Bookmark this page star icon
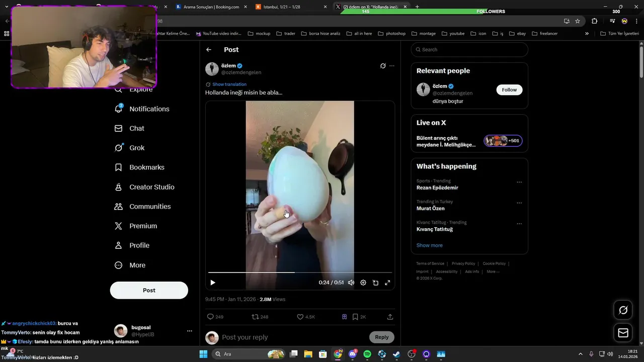Viewport: 644px width, 362px height. tap(578, 21)
